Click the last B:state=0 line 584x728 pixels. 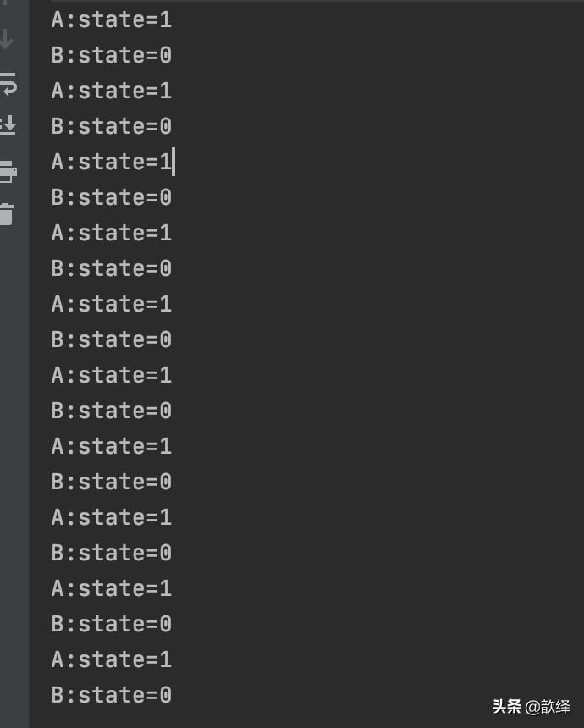(110, 694)
